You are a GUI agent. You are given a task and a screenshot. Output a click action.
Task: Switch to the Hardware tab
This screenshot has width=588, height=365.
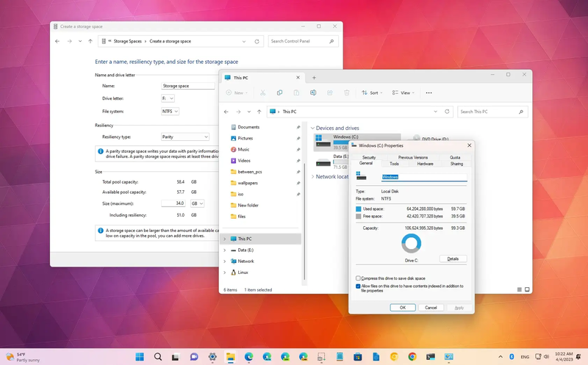(x=426, y=164)
